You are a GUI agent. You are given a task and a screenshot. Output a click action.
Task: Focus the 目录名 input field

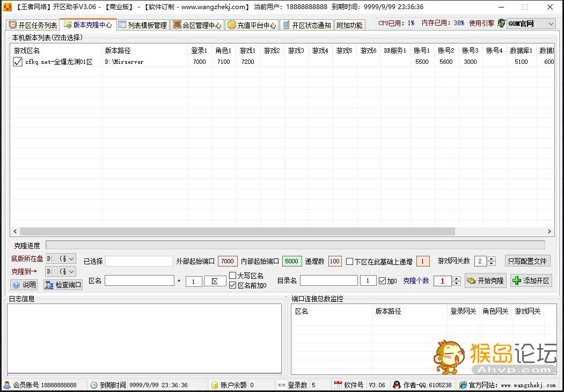point(329,280)
